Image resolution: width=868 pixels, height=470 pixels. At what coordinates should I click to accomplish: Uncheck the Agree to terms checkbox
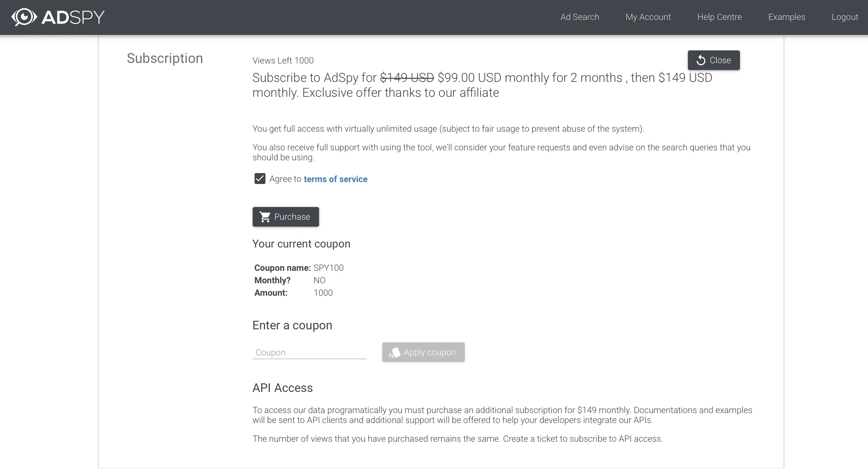[260, 179]
